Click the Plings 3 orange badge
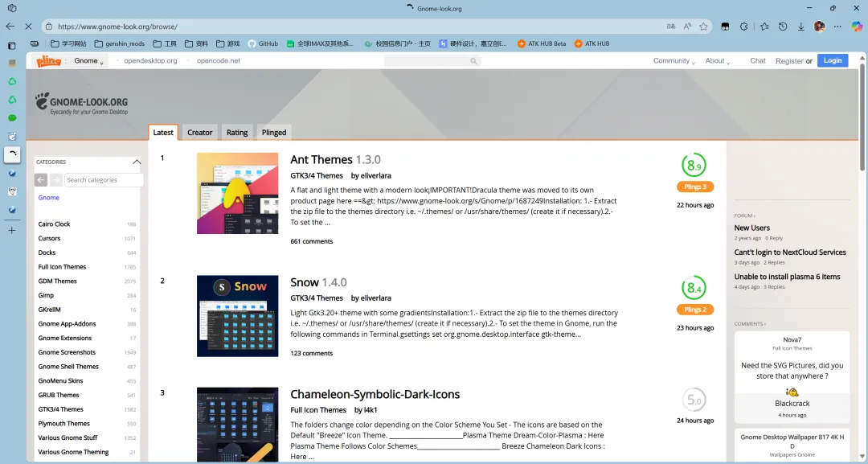The image size is (868, 464). [x=694, y=187]
